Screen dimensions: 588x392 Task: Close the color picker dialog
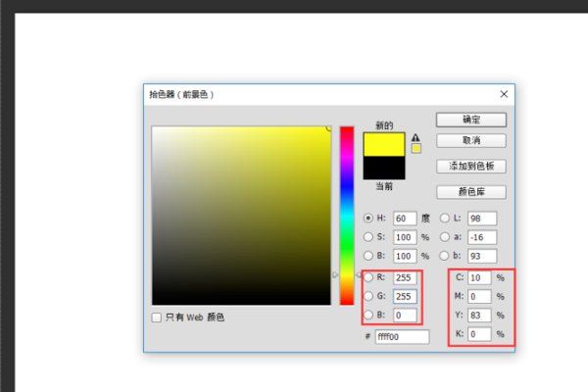[x=504, y=94]
